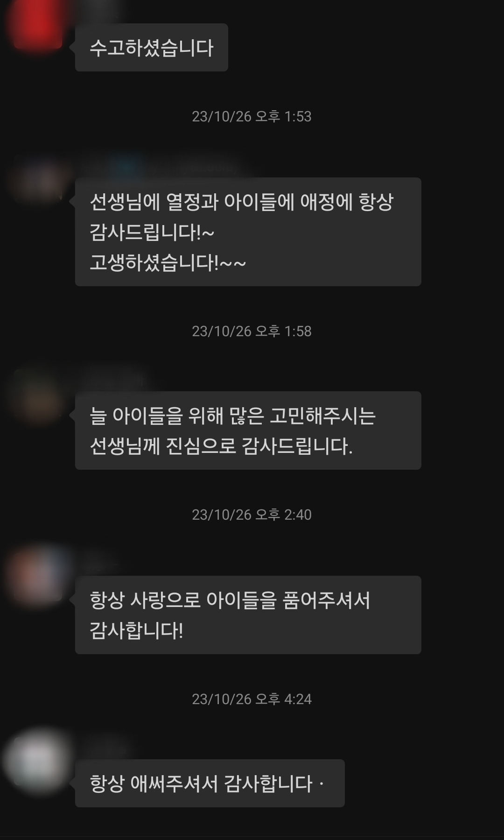Tap the 23/10/26 오후 1:58 timestamp
This screenshot has height=840, width=504.
tap(252, 331)
